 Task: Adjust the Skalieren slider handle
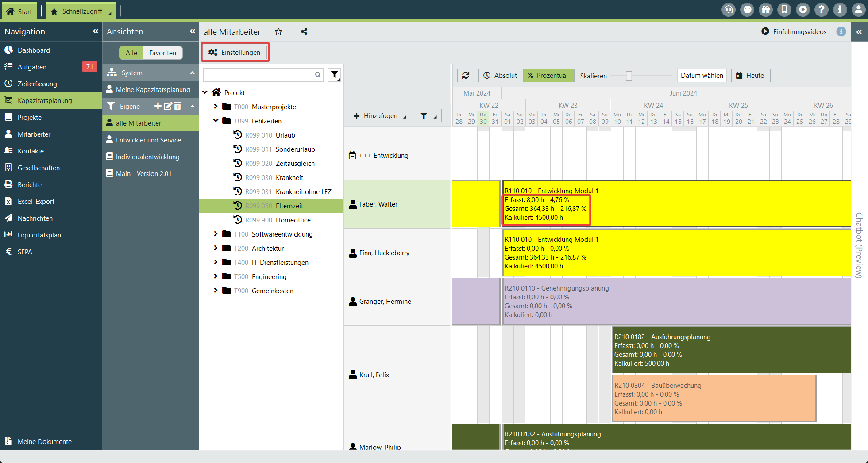click(629, 76)
